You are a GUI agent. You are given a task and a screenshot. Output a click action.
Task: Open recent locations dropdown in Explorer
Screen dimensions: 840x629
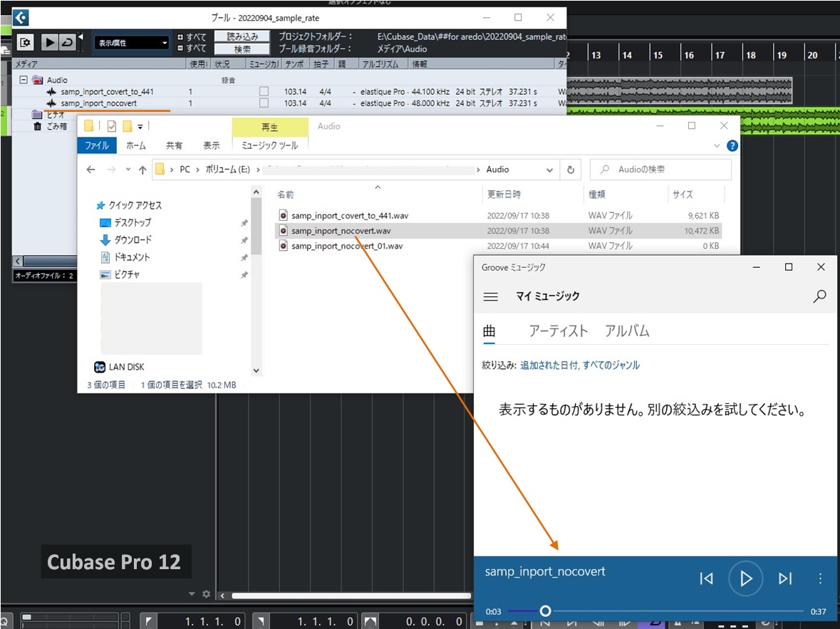tap(128, 170)
